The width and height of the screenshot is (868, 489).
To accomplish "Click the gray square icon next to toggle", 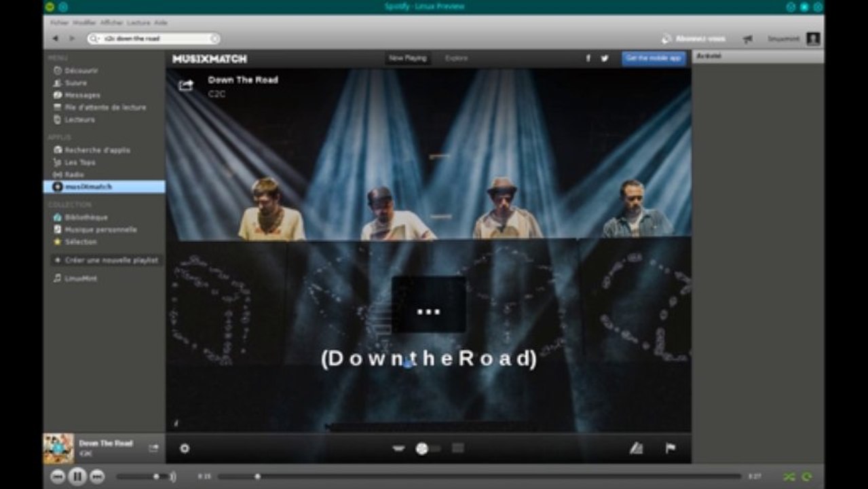I will click(x=458, y=448).
